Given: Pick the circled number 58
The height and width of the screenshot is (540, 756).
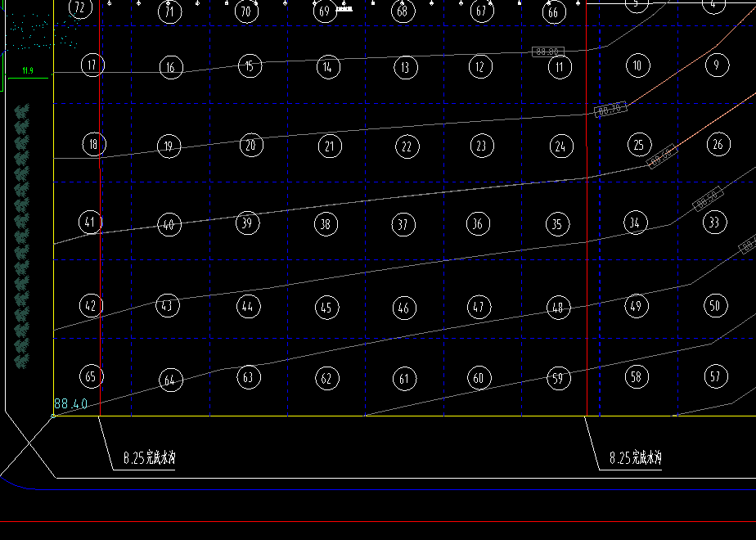Looking at the screenshot, I should [x=637, y=377].
